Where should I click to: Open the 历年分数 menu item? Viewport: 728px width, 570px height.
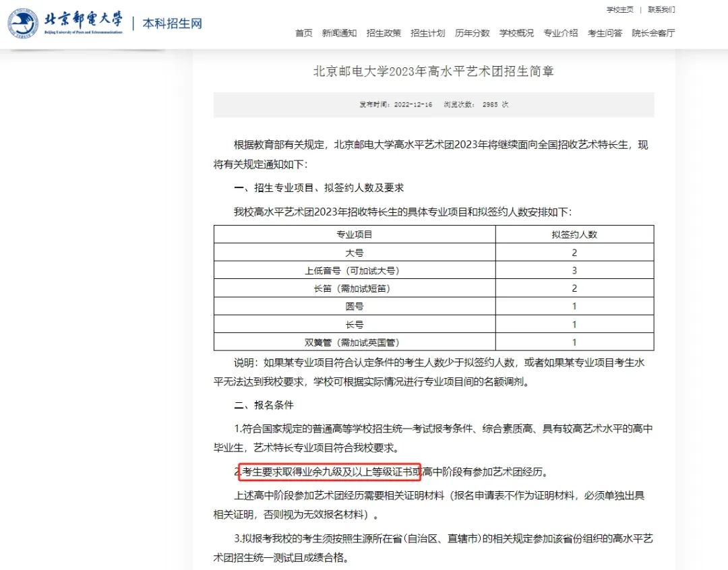point(472,33)
